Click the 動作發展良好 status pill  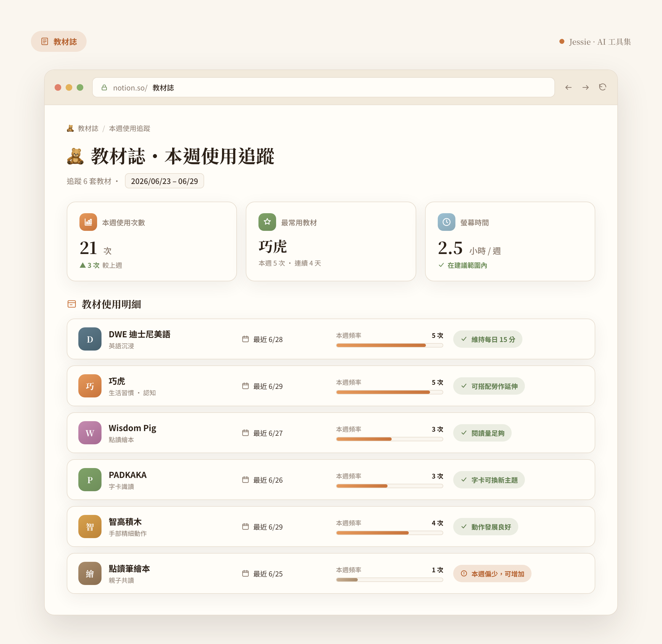click(x=485, y=527)
